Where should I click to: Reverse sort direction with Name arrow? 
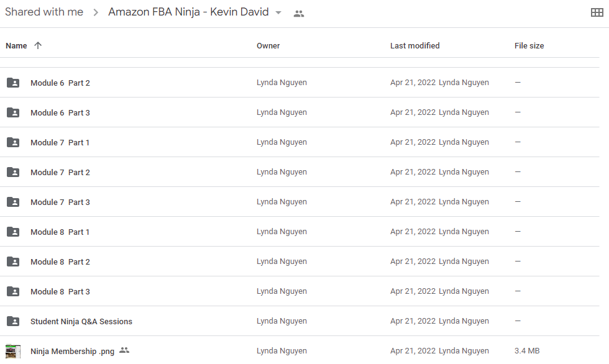click(38, 45)
